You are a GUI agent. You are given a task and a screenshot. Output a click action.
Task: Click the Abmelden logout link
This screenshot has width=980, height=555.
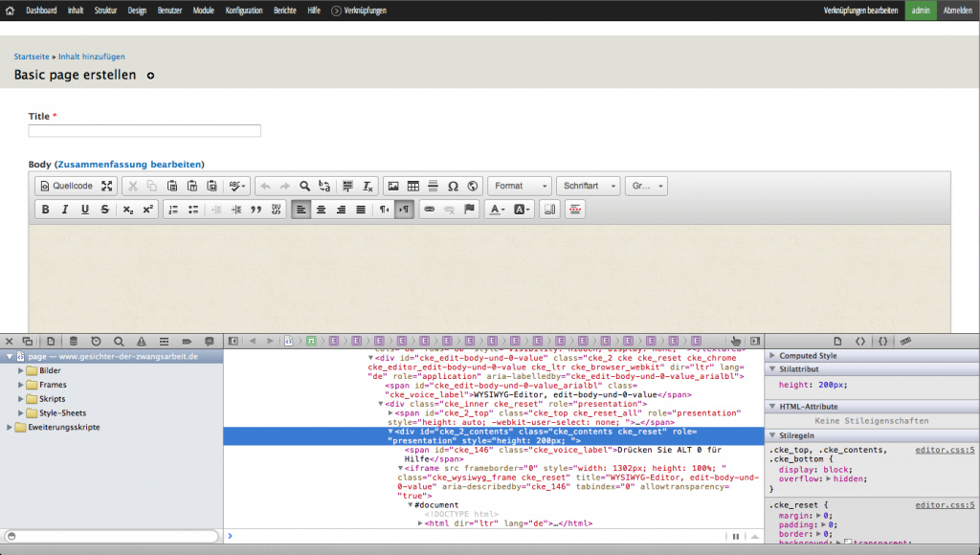[x=957, y=10]
